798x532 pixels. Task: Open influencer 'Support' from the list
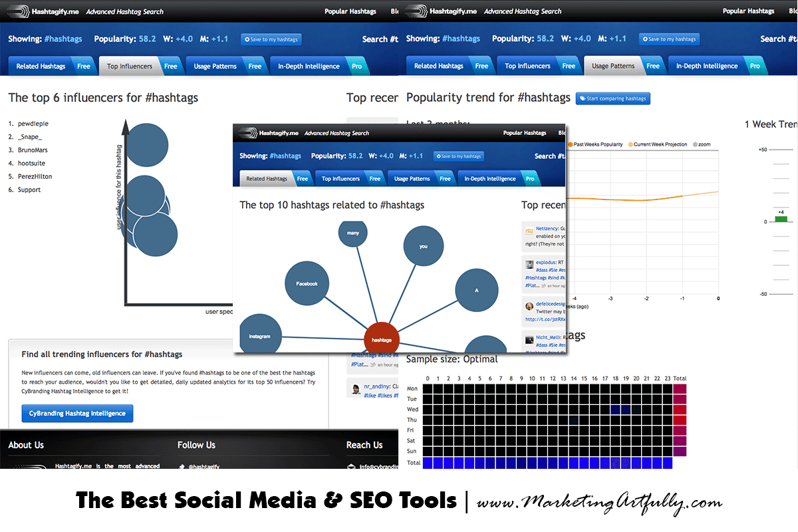coord(29,190)
